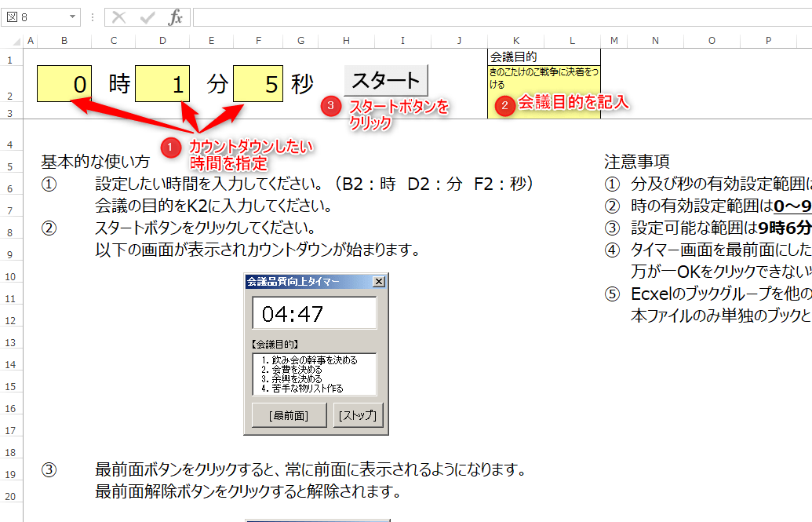The image size is (812, 522).
Task: Select the yellow hours cell showing 0
Action: click(x=64, y=81)
